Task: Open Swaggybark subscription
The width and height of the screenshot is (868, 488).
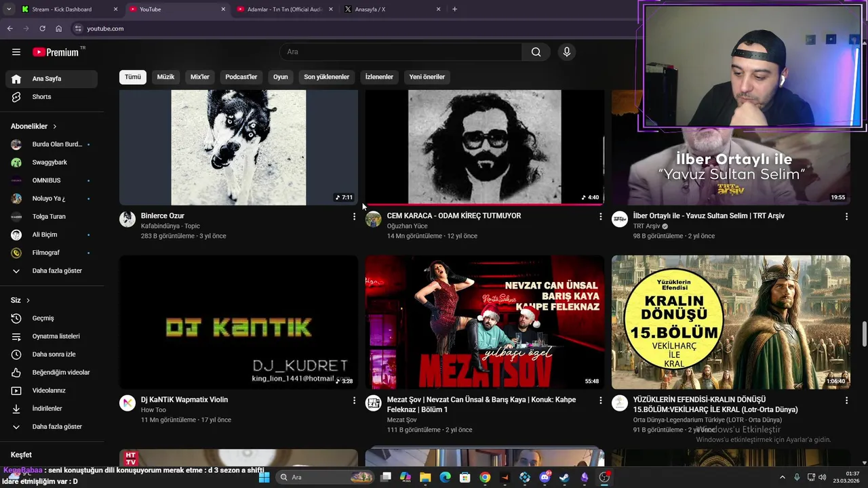Action: pos(52,163)
